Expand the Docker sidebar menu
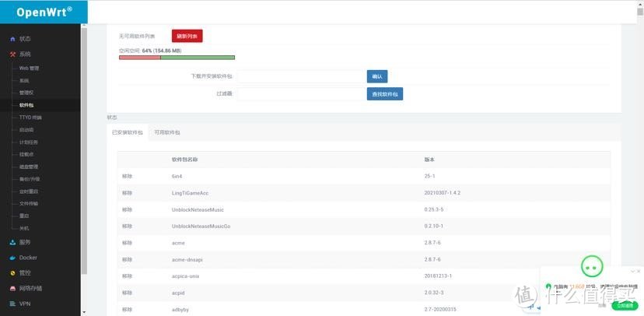This screenshot has height=316, width=644. pos(28,258)
